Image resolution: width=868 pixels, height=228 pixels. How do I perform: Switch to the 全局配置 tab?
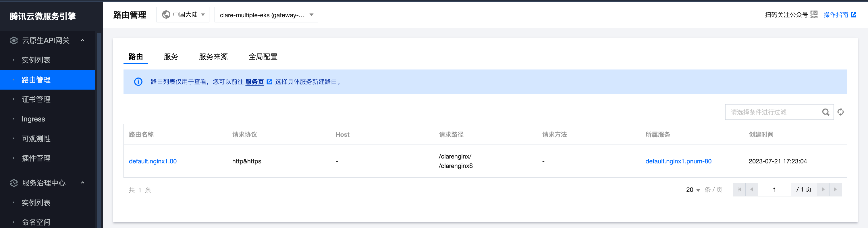263,57
